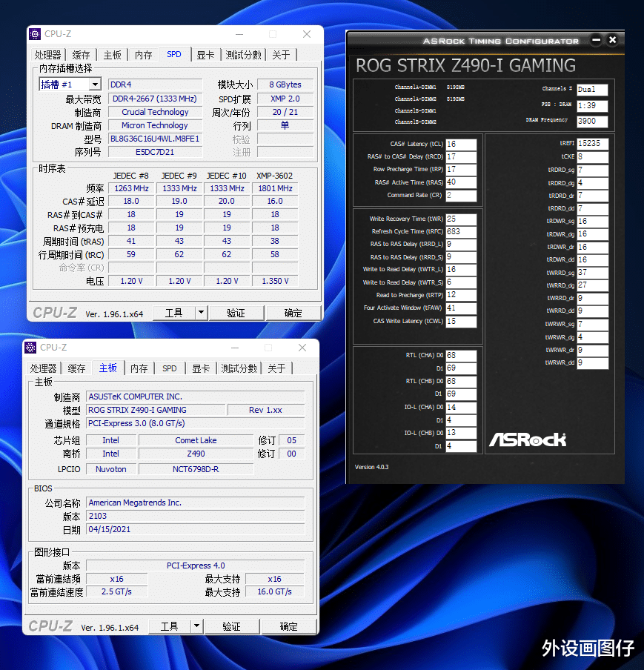Click the 型号 field showing BL8G36C16U4WL.M8FE1

[x=154, y=139]
